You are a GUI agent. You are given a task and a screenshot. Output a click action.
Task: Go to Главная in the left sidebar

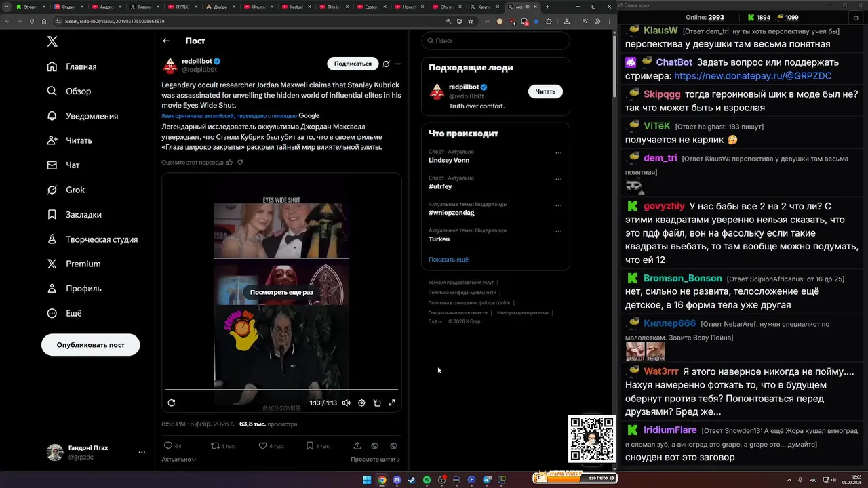coord(72,66)
